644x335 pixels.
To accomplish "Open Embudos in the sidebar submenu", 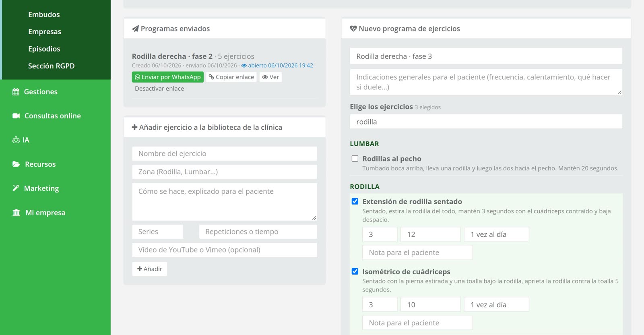I will (x=44, y=14).
